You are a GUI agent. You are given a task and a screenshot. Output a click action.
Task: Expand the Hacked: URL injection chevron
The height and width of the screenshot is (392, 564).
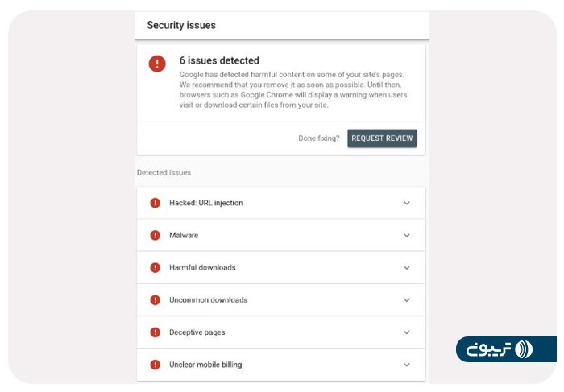pos(407,203)
